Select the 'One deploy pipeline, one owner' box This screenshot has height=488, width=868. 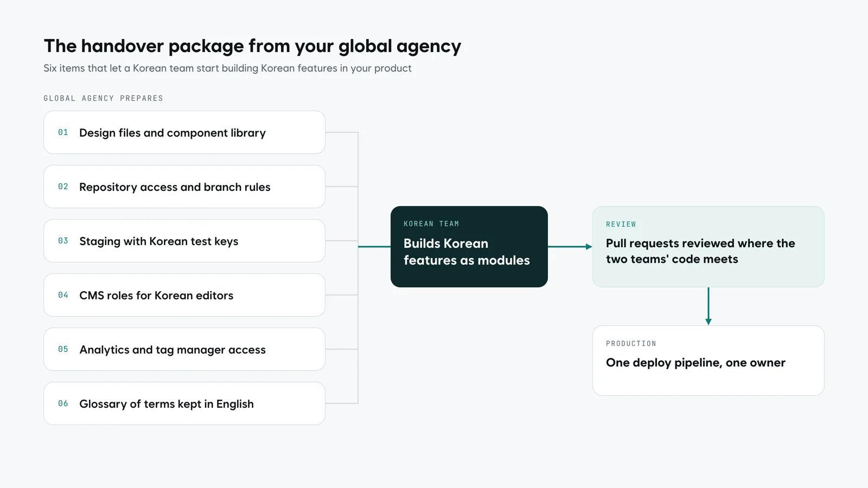tap(709, 361)
